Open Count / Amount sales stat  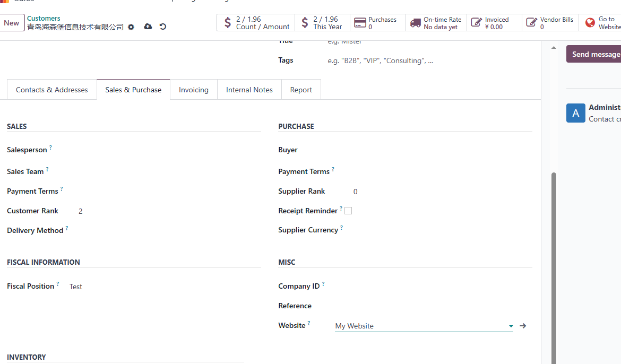(x=255, y=23)
